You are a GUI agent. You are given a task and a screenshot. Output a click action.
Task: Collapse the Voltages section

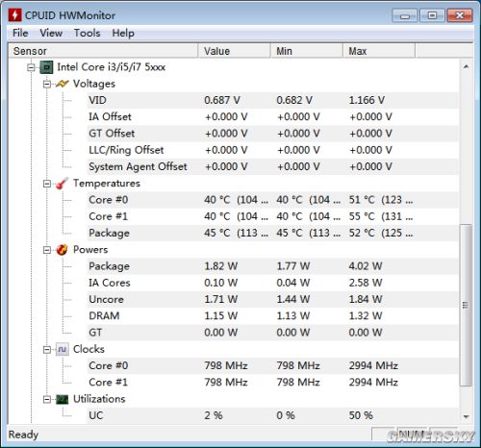(47, 84)
